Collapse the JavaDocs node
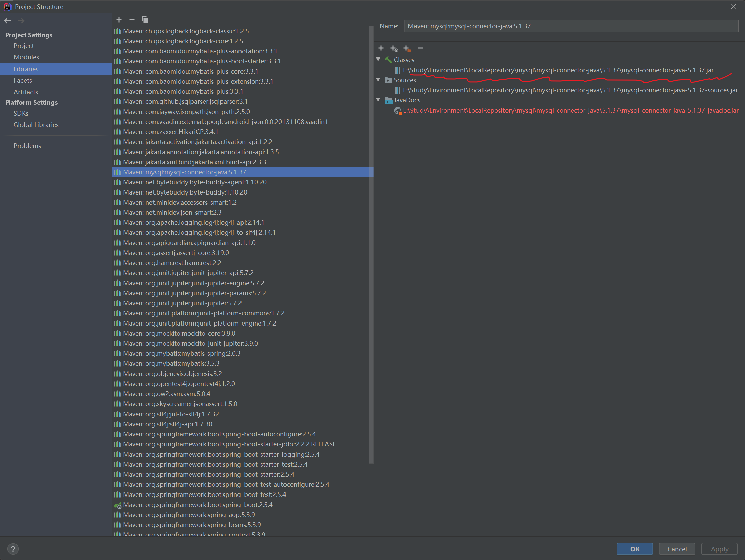 click(378, 100)
